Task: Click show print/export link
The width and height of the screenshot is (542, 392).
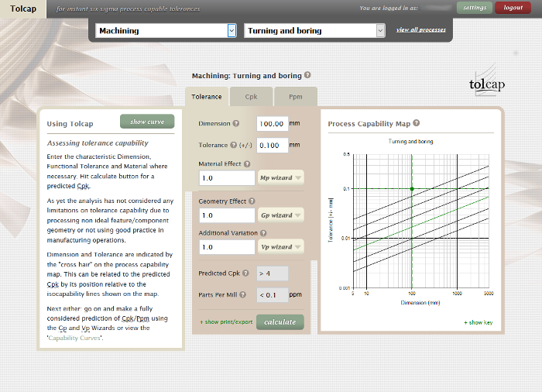Action: pyautogui.click(x=226, y=322)
